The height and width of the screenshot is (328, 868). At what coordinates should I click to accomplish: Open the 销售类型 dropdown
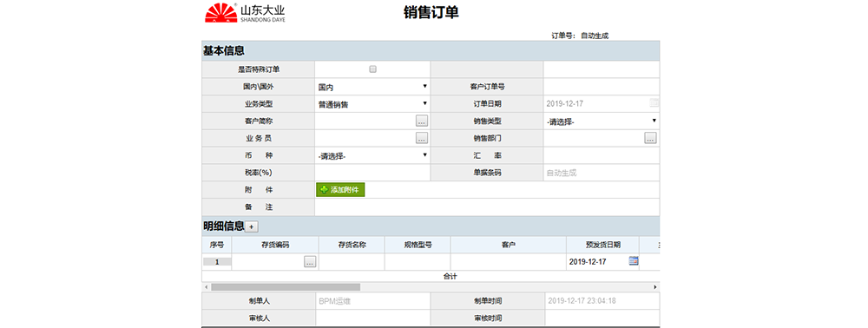602,121
